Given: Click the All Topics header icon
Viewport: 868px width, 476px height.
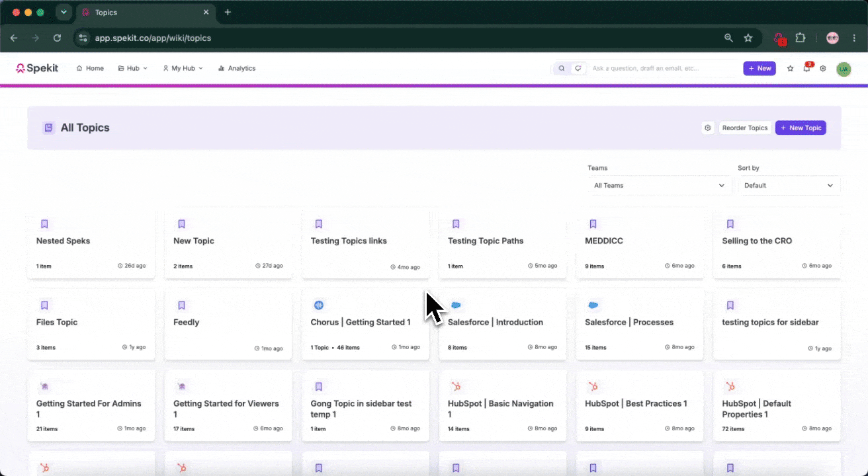Looking at the screenshot, I should tap(48, 128).
